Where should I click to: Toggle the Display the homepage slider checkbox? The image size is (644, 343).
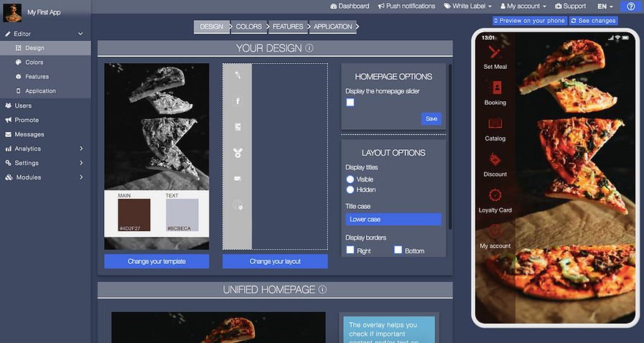(350, 102)
